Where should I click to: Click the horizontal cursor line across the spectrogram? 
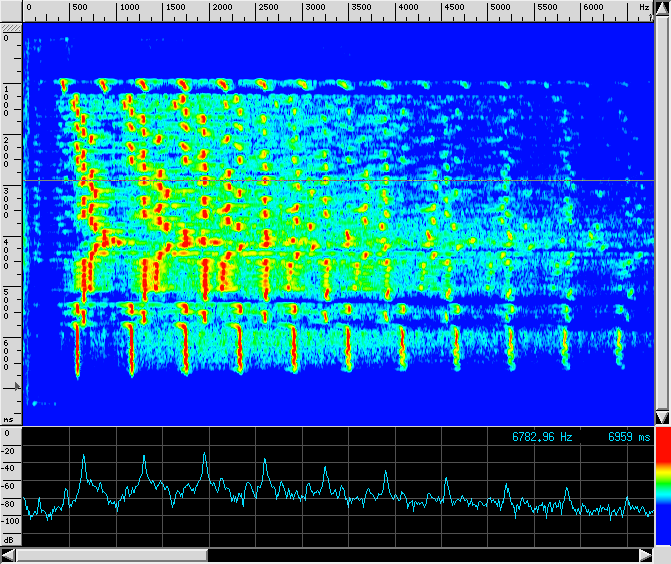[340, 180]
